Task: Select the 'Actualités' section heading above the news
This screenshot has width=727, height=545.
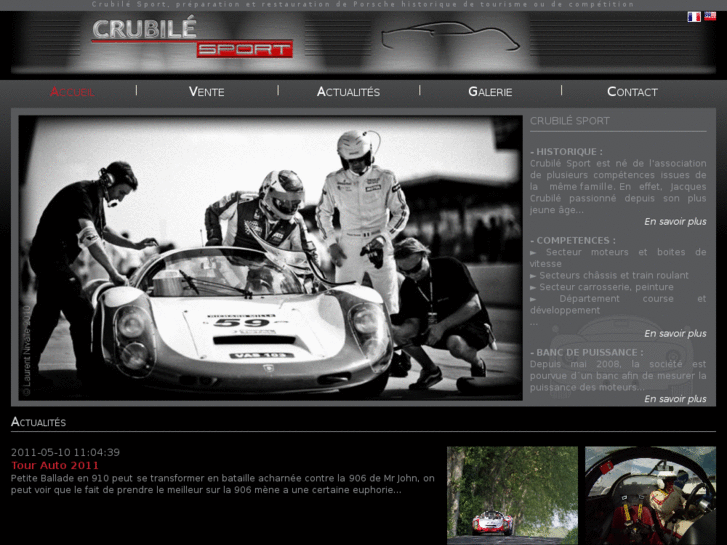Action: 38,422
